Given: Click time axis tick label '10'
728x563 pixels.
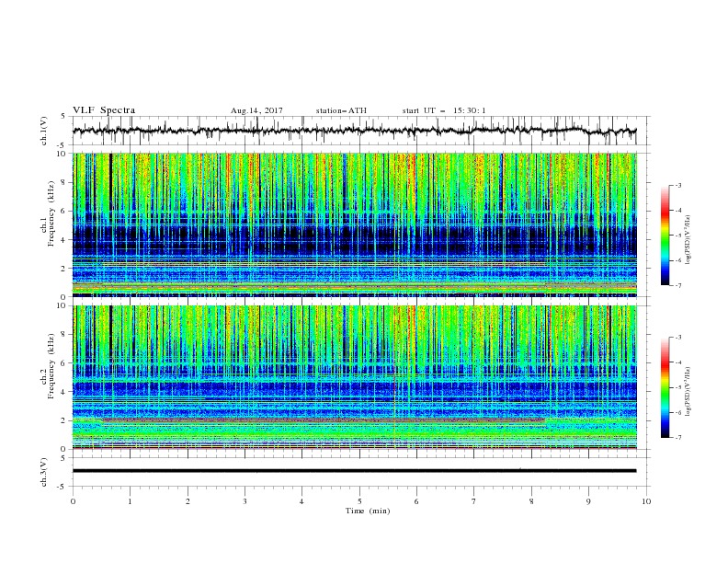Looking at the screenshot, I should (646, 501).
